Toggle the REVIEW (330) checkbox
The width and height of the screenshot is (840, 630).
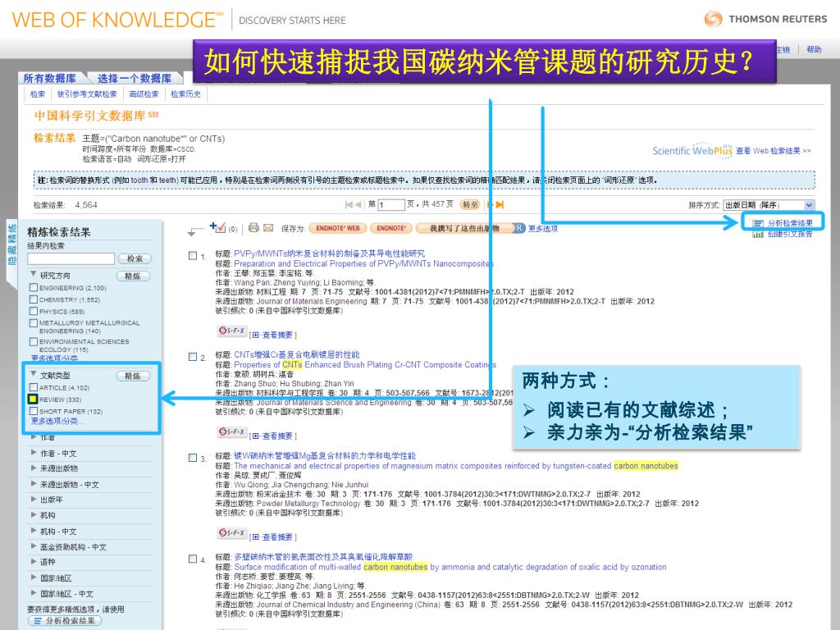click(33, 399)
